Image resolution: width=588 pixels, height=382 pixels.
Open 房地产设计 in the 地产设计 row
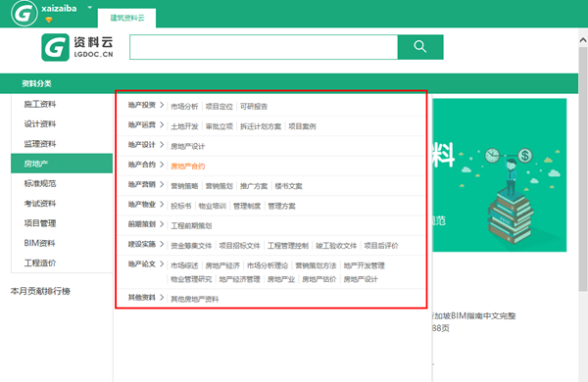click(x=188, y=146)
